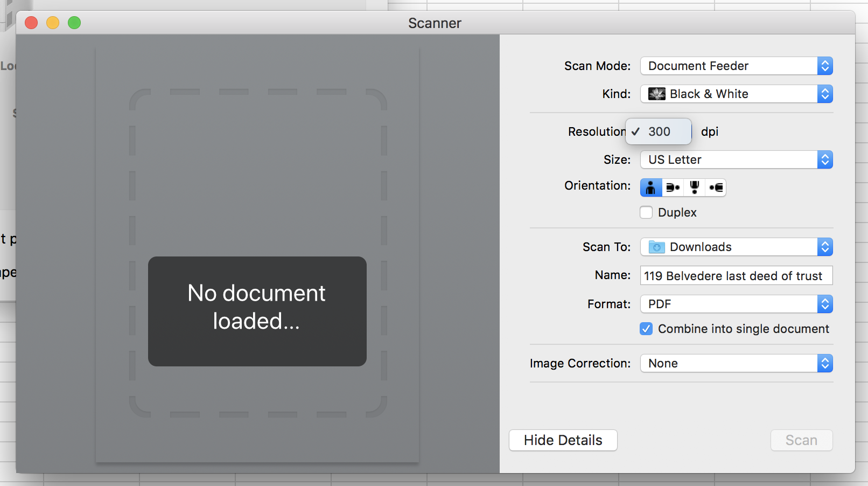
Task: Open the Scan Mode dropdown
Action: click(736, 66)
